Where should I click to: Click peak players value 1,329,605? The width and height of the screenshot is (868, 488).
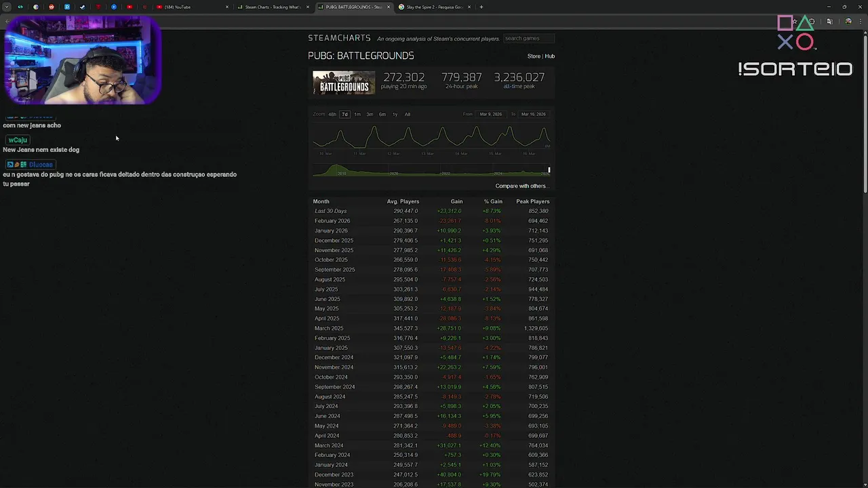(536, 328)
